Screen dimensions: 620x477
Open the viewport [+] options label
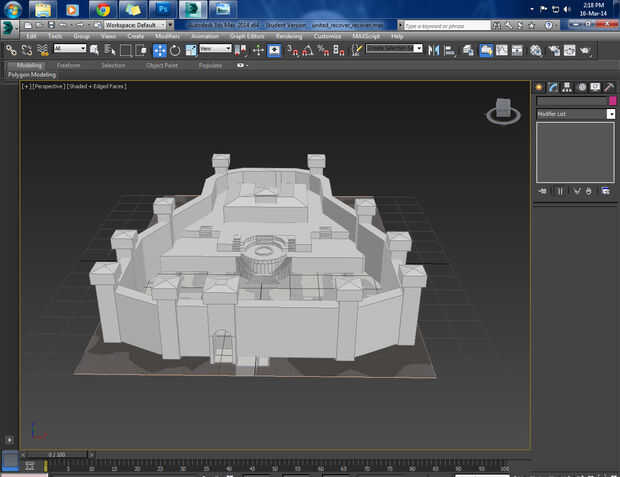click(x=25, y=87)
